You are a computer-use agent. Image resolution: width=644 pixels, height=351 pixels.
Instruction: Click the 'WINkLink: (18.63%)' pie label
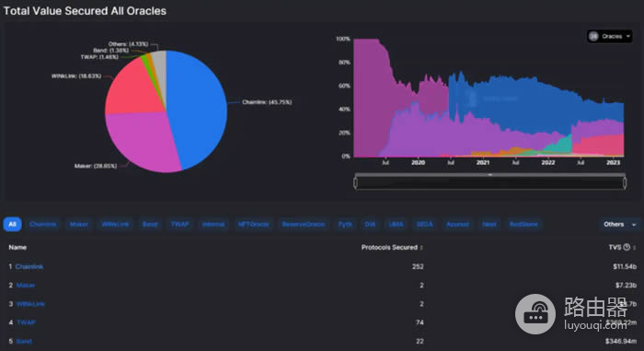76,76
